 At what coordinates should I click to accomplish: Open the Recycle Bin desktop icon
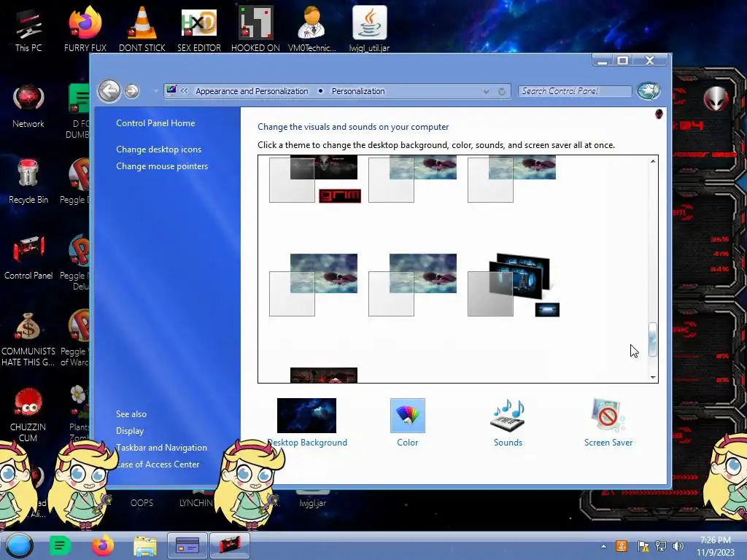[28, 182]
